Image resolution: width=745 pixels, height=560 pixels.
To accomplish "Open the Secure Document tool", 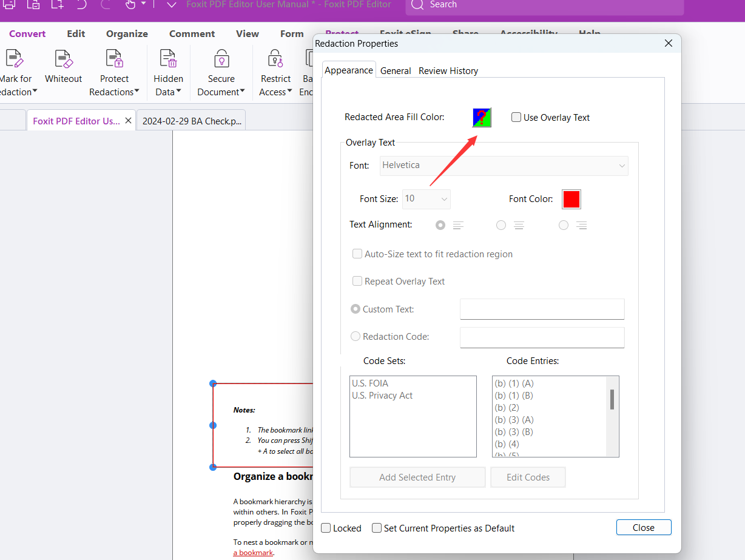I will pos(220,70).
